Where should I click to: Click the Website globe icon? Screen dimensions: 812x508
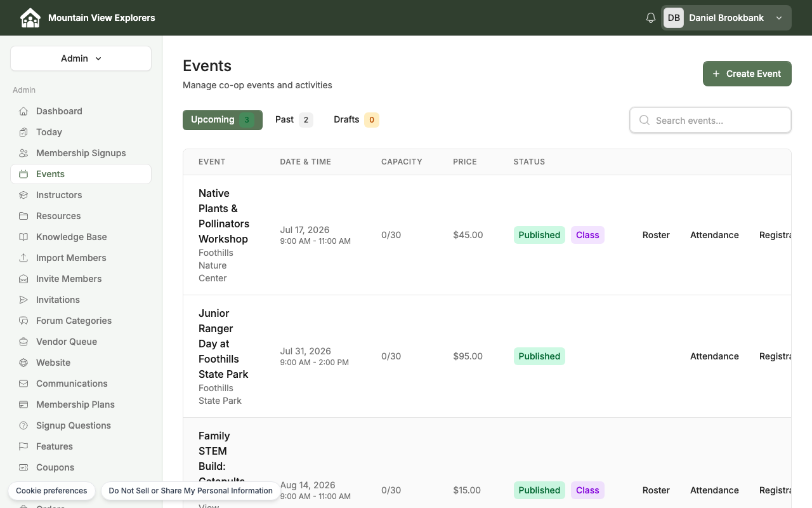click(x=23, y=363)
